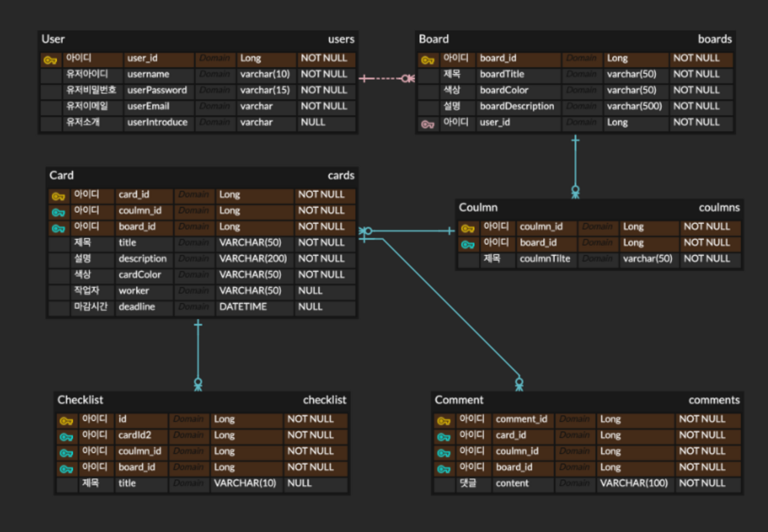Click the pink foreign key icon of Board user_id
The image size is (768, 532).
428,124
